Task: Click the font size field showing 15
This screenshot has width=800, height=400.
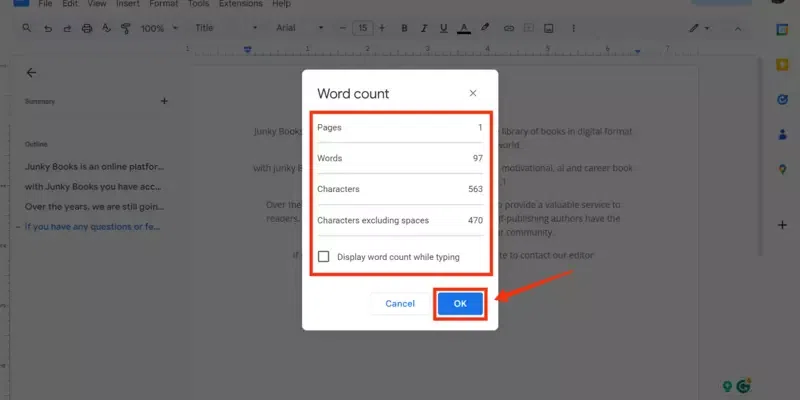Action: [362, 28]
